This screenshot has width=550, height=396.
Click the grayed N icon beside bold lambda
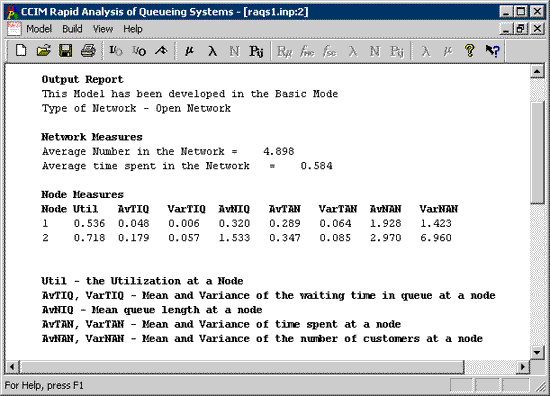point(234,52)
